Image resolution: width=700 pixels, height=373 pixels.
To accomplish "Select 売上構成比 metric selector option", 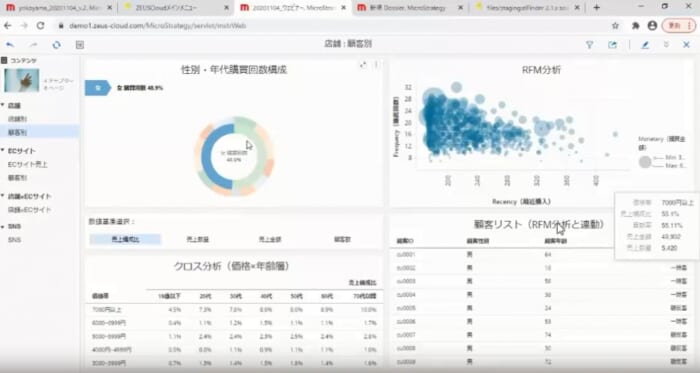I will point(125,240).
